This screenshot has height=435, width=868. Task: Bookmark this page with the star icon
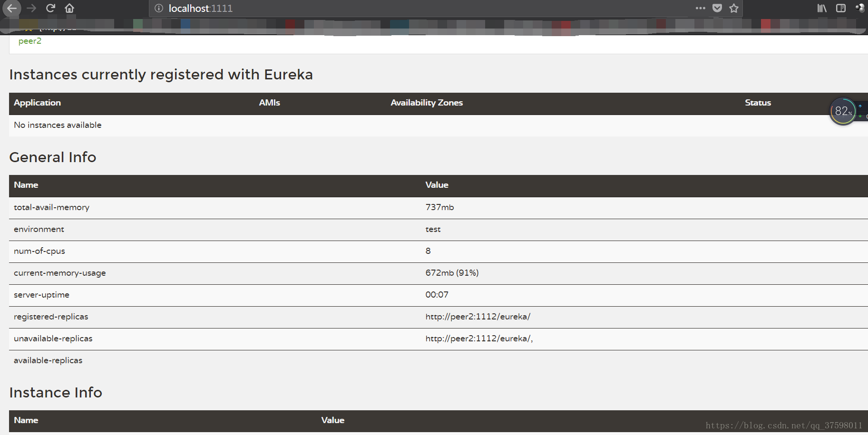pyautogui.click(x=734, y=8)
